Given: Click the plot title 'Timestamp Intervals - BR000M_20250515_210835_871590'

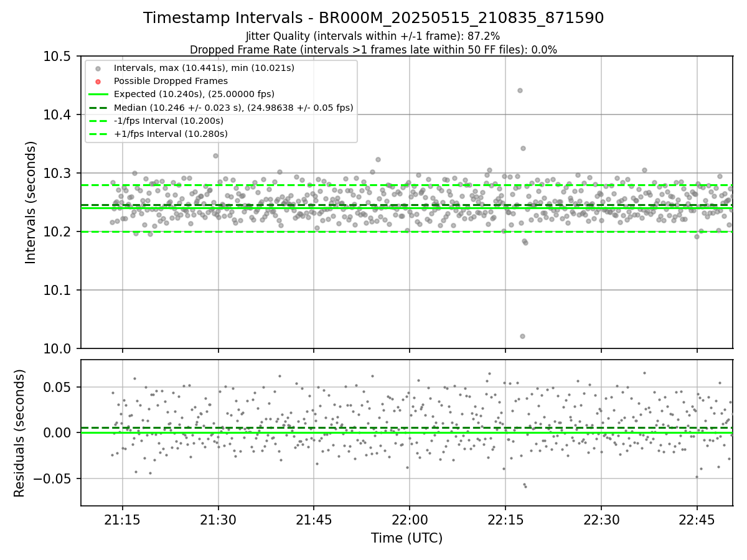Looking at the screenshot, I should (x=374, y=18).
